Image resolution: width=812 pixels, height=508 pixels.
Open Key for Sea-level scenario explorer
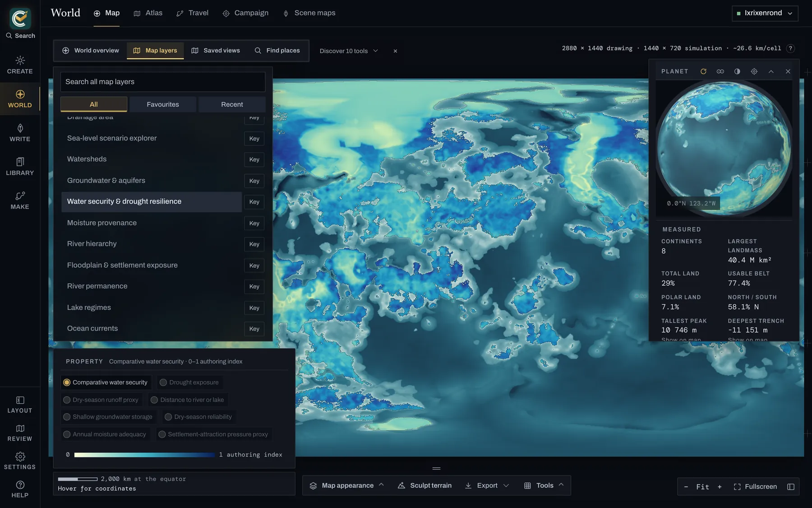coord(254,139)
